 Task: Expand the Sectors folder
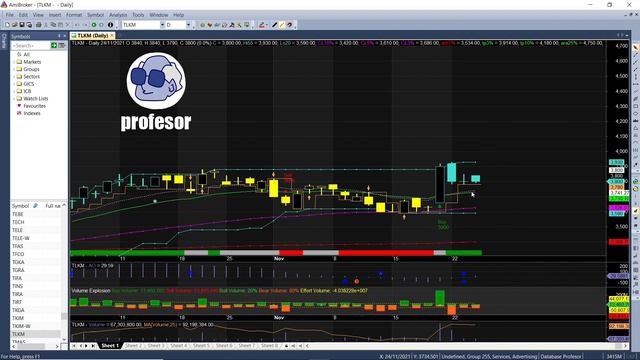coord(14,77)
